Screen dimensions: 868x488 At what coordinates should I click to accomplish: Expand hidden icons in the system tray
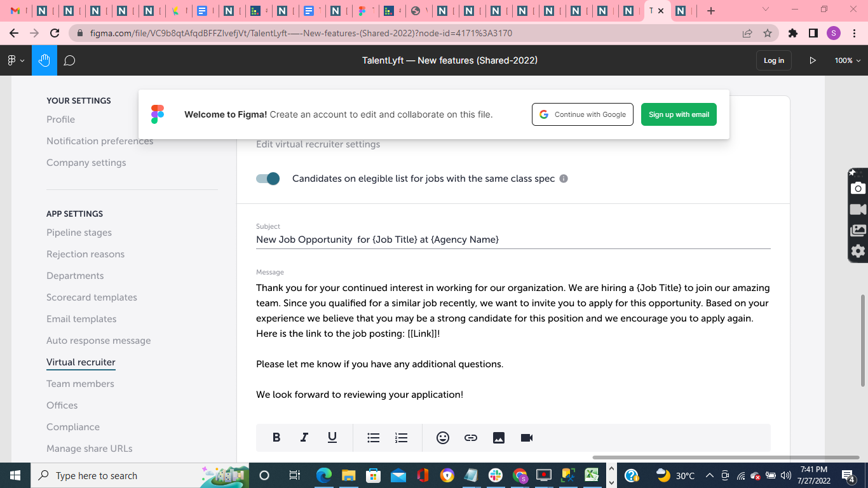click(710, 475)
